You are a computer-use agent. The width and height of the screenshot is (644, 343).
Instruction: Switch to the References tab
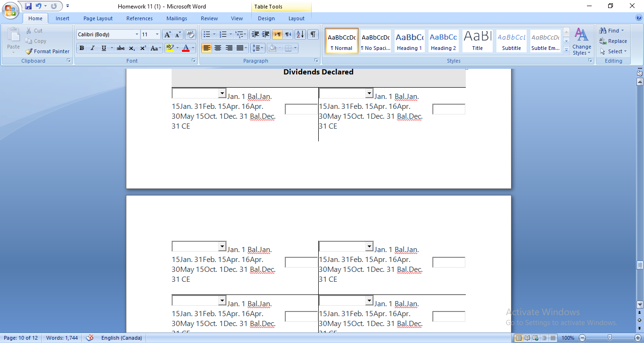point(140,18)
